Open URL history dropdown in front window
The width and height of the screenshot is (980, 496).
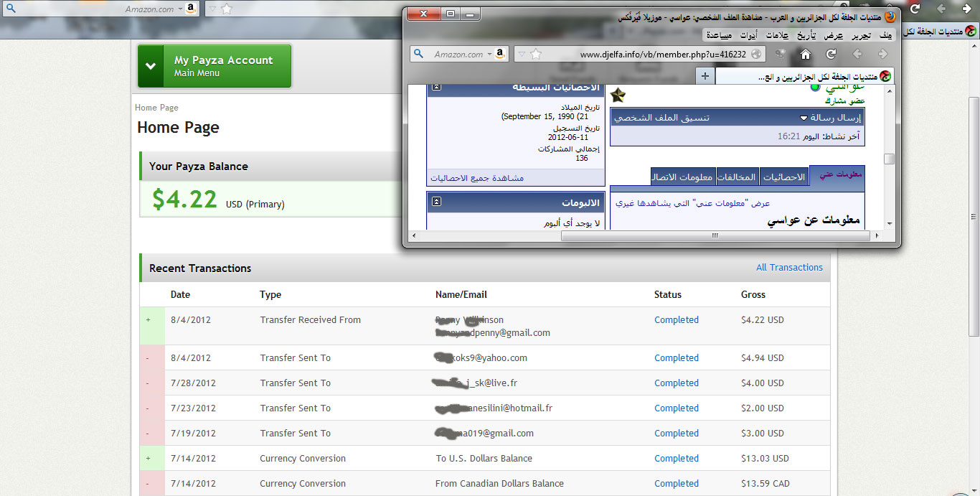click(x=522, y=54)
